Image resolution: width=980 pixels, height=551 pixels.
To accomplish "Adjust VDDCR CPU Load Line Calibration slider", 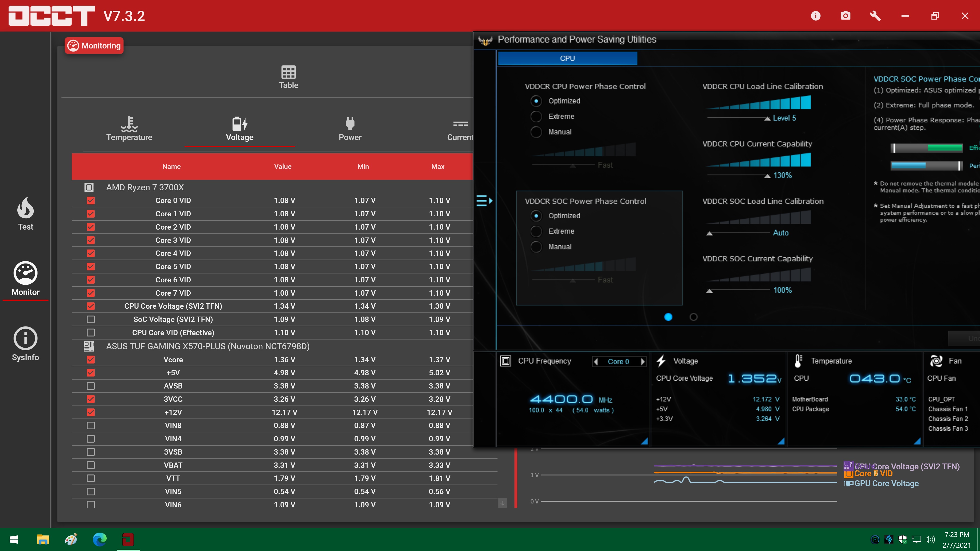I will [x=767, y=118].
